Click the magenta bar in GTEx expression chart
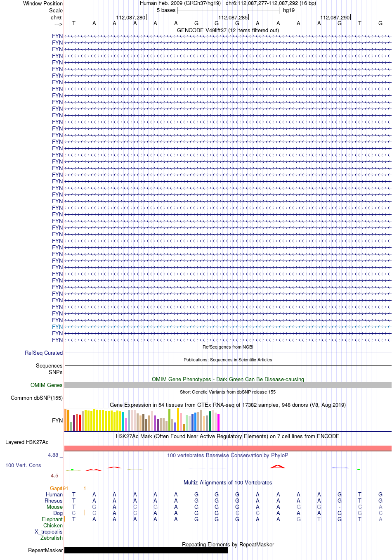This screenshot has width=392, height=560. coord(219,422)
